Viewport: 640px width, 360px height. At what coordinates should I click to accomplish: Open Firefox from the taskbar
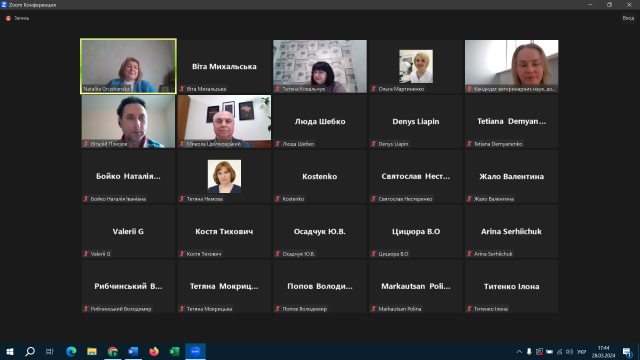154,351
